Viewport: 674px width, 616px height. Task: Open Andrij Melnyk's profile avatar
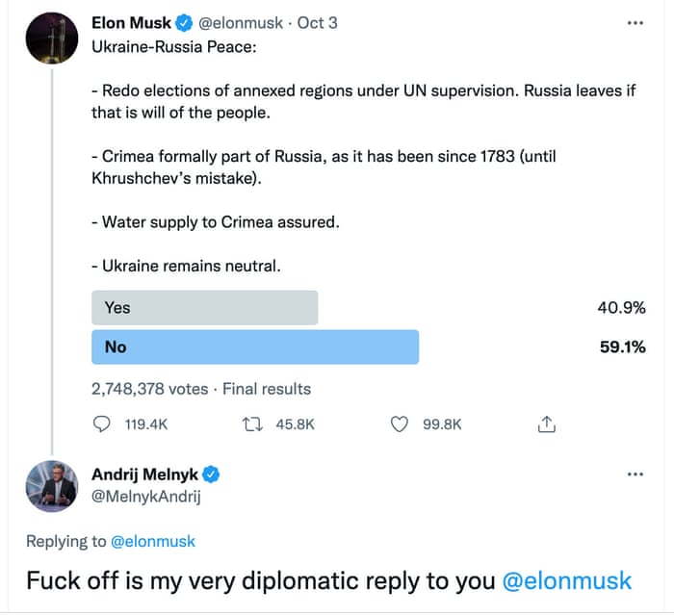click(x=52, y=485)
